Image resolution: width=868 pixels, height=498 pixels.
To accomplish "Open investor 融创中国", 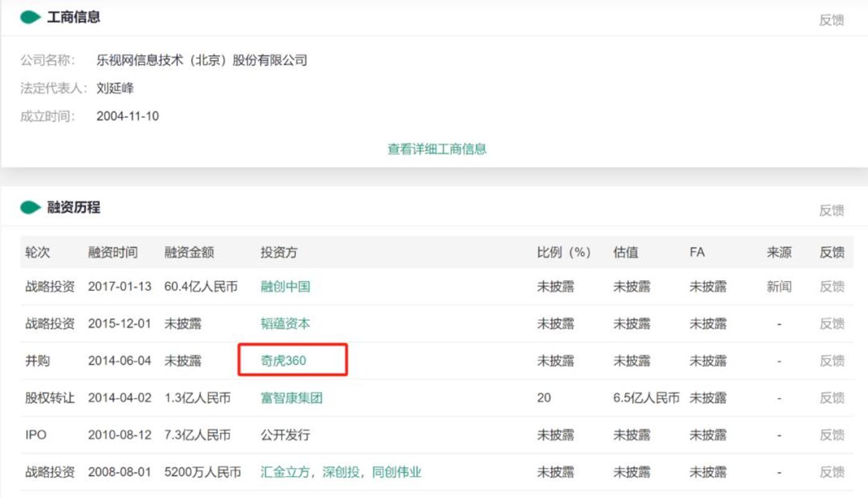I will pyautogui.click(x=285, y=287).
